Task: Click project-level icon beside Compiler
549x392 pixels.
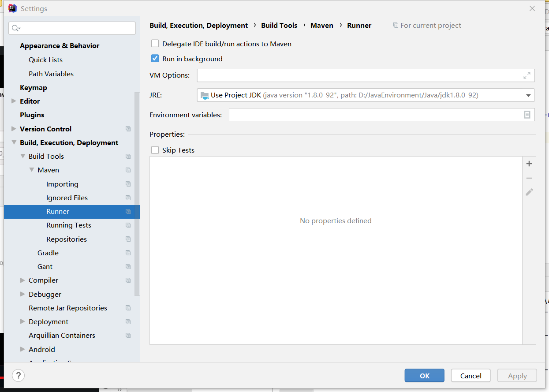Action: pos(128,280)
